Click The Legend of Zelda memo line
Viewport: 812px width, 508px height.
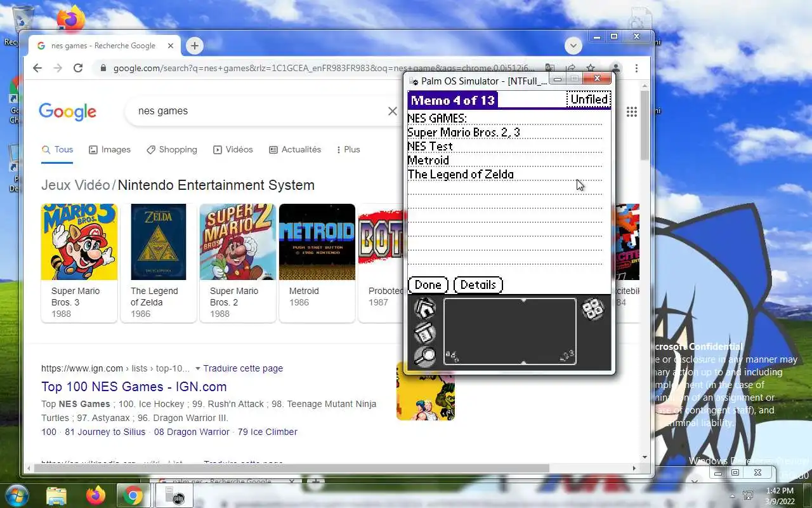(461, 175)
